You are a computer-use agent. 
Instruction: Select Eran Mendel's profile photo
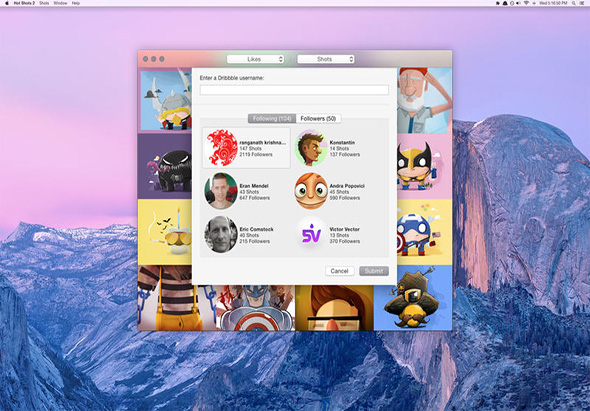point(221,191)
